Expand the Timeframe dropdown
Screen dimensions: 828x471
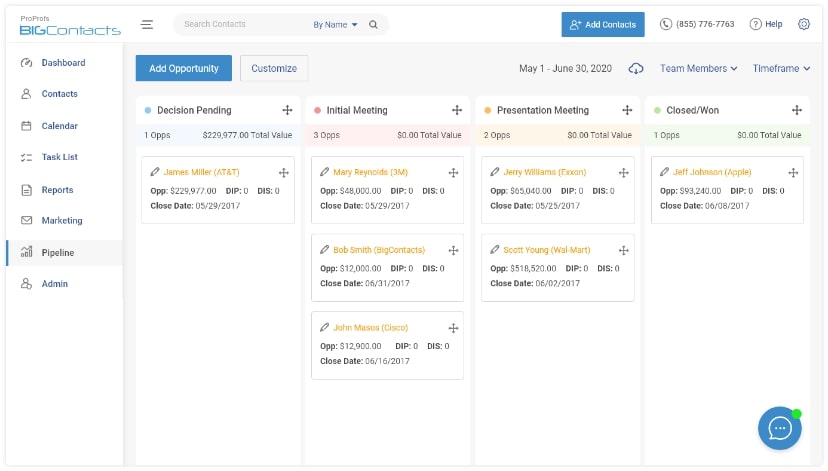(782, 69)
